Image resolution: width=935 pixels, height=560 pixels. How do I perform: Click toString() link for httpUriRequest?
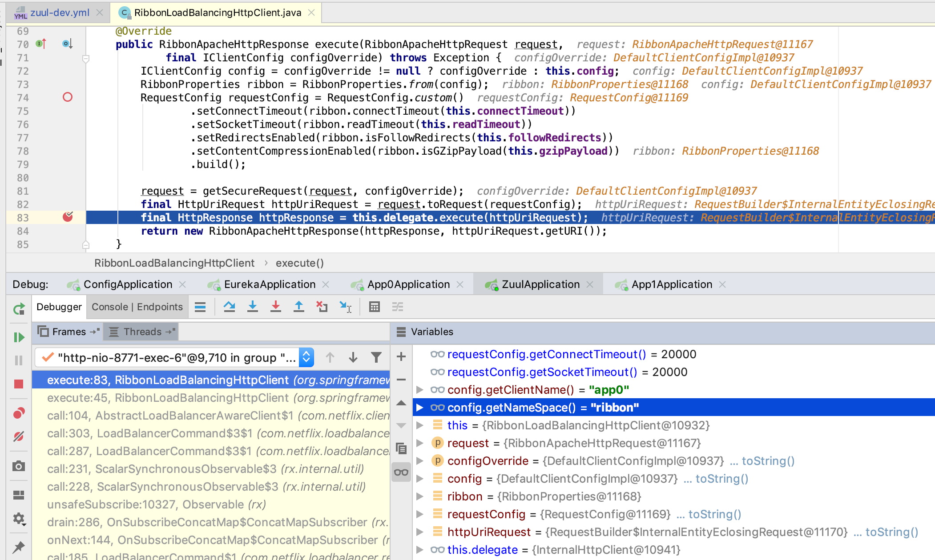[892, 532]
